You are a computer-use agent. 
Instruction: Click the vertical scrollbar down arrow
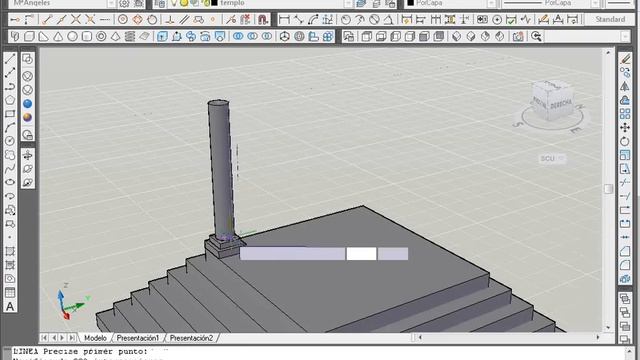[608, 327]
